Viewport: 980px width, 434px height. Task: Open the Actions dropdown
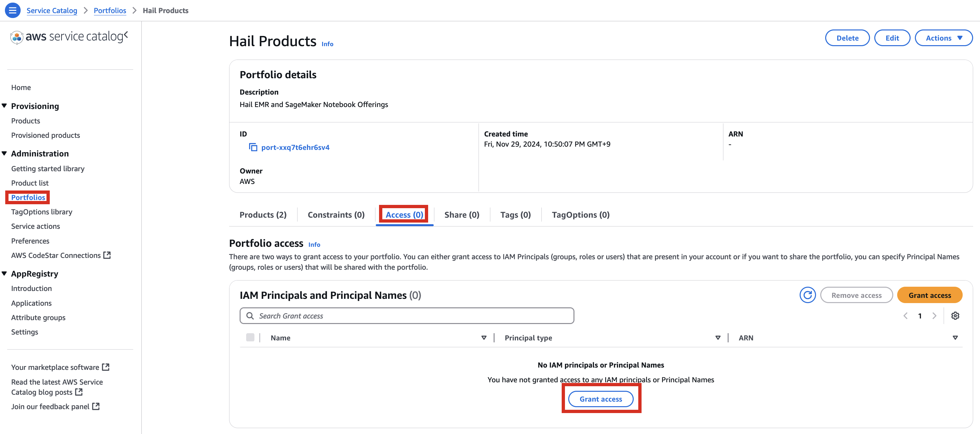click(943, 38)
